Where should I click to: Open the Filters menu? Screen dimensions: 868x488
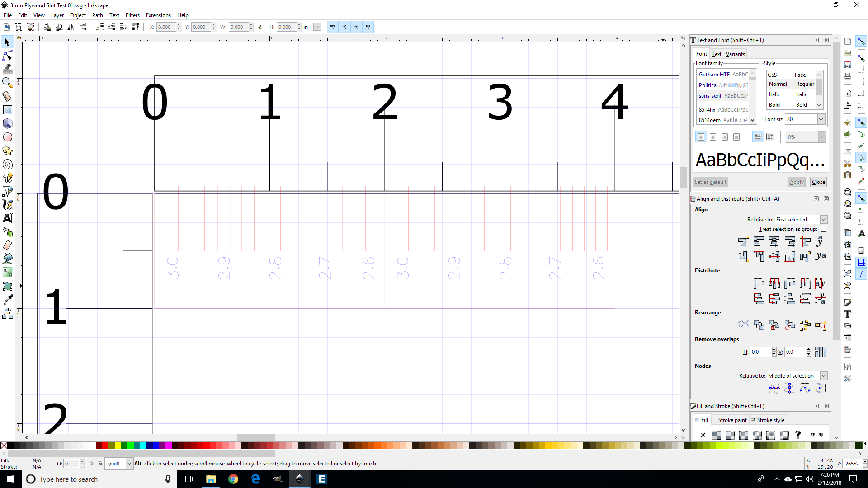point(132,15)
